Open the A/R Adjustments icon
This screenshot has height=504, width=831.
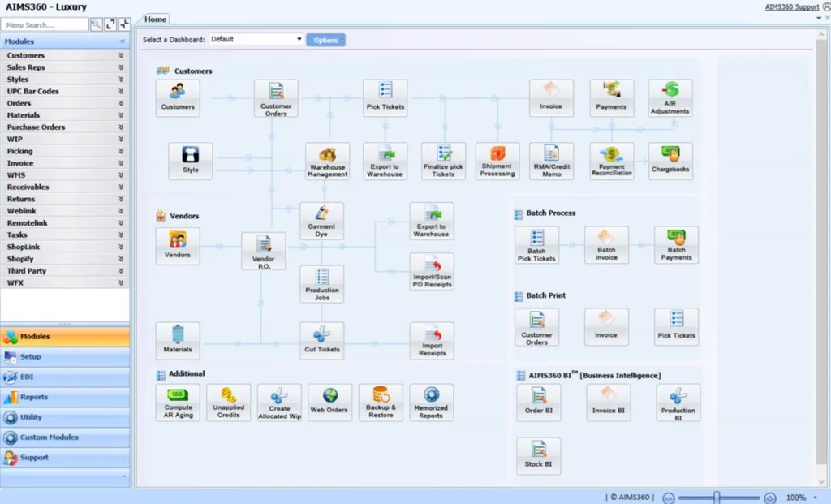coord(670,98)
